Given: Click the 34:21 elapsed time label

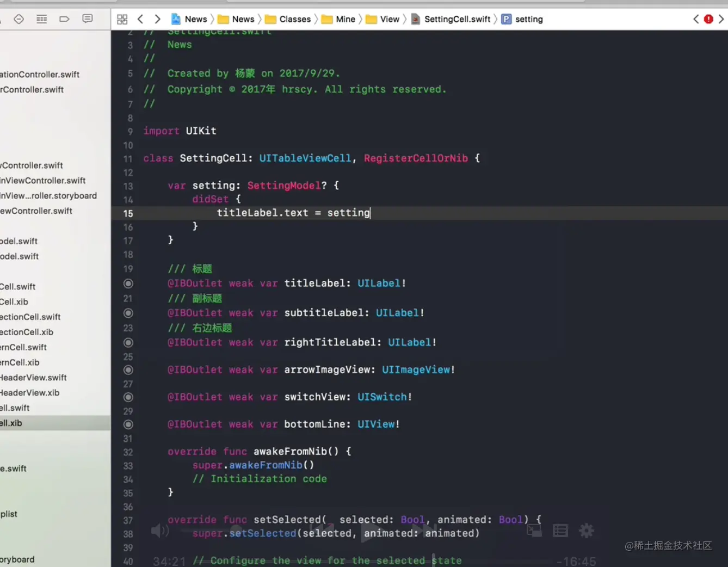Looking at the screenshot, I should (x=169, y=561).
